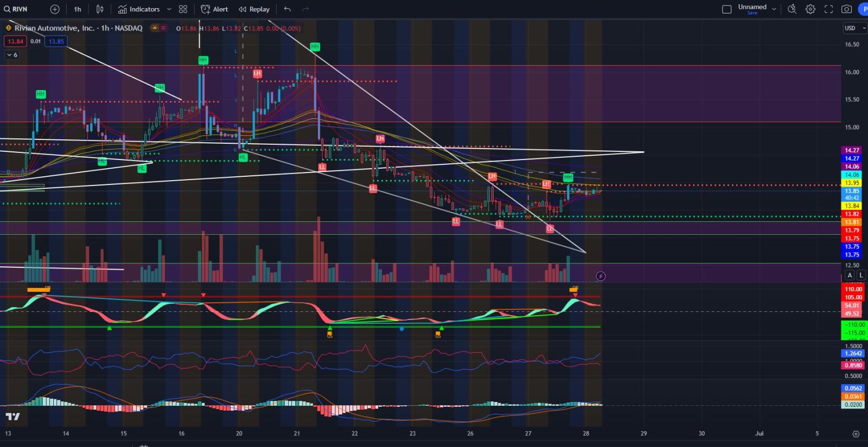Click date 13 on the time axis

tap(8, 434)
